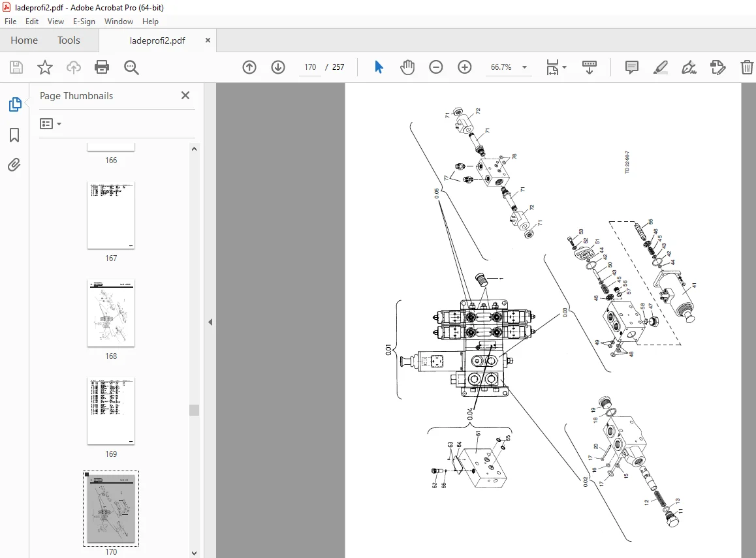
Task: Click the Fit page width icon
Action: [552, 67]
